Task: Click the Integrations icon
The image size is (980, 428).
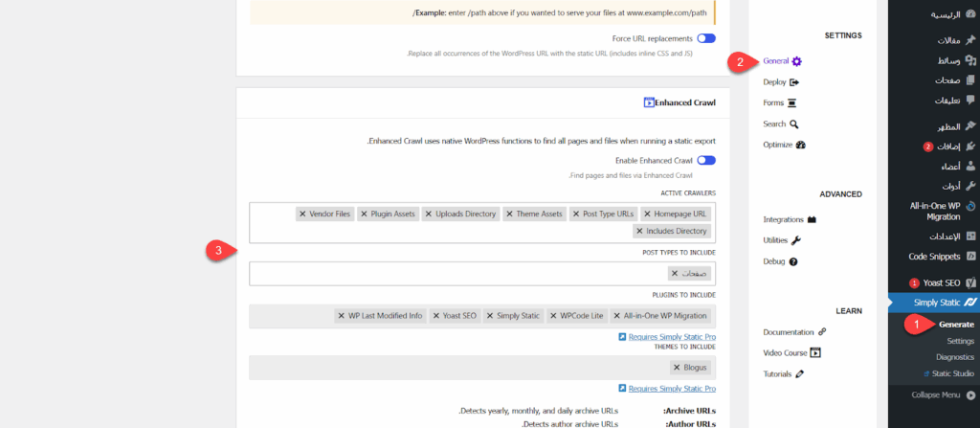Action: [812, 219]
